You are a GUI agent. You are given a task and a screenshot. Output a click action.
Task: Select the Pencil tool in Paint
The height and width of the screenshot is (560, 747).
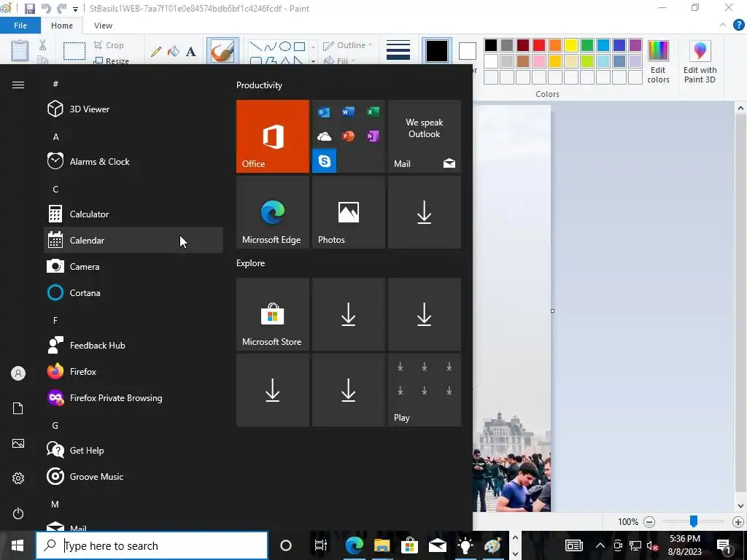156,52
